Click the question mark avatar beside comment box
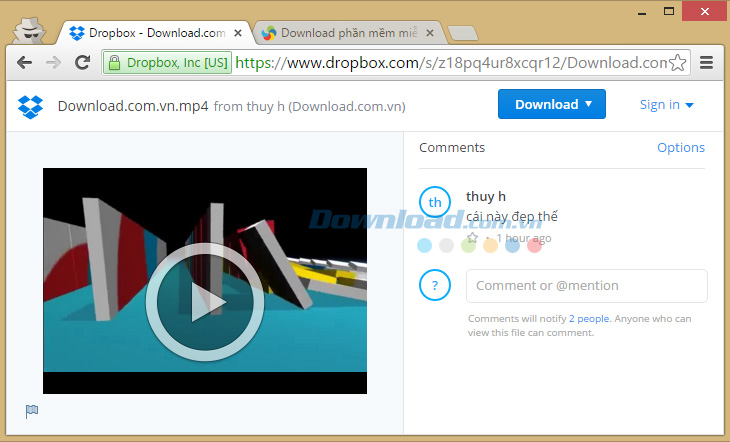The width and height of the screenshot is (730, 442). pos(435,285)
